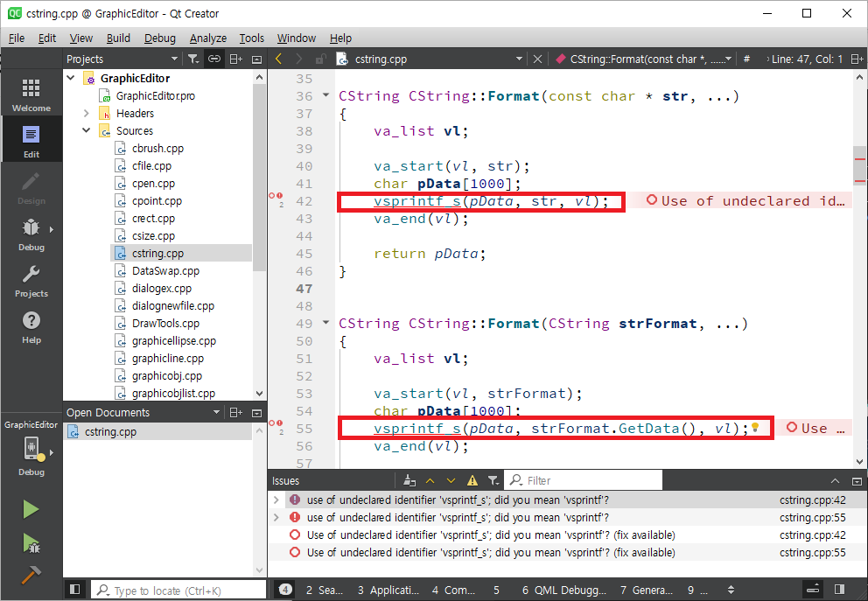
Task: Open GraphicEditor.pro project file
Action: 156,95
